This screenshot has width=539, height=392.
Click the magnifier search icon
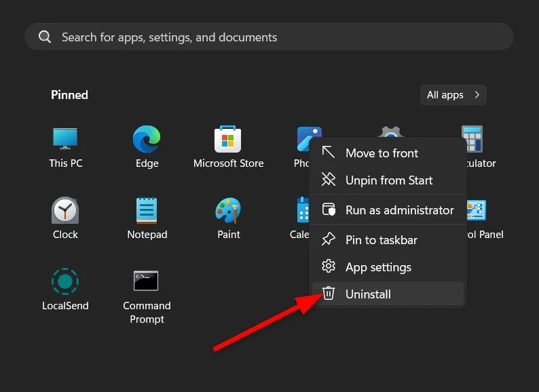coord(45,37)
